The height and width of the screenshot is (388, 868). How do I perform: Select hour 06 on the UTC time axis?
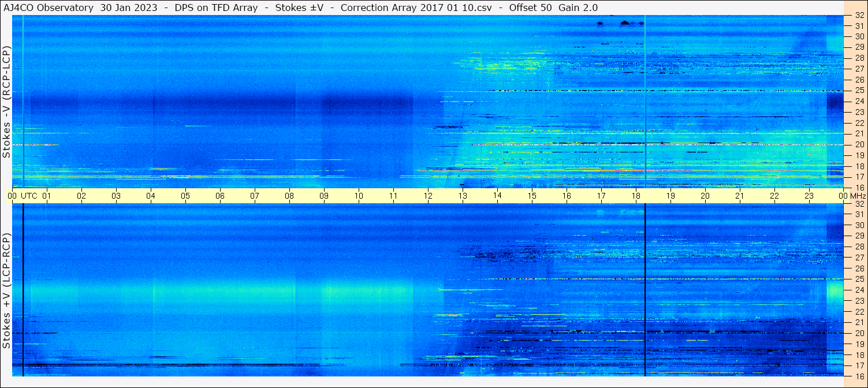[x=220, y=196]
